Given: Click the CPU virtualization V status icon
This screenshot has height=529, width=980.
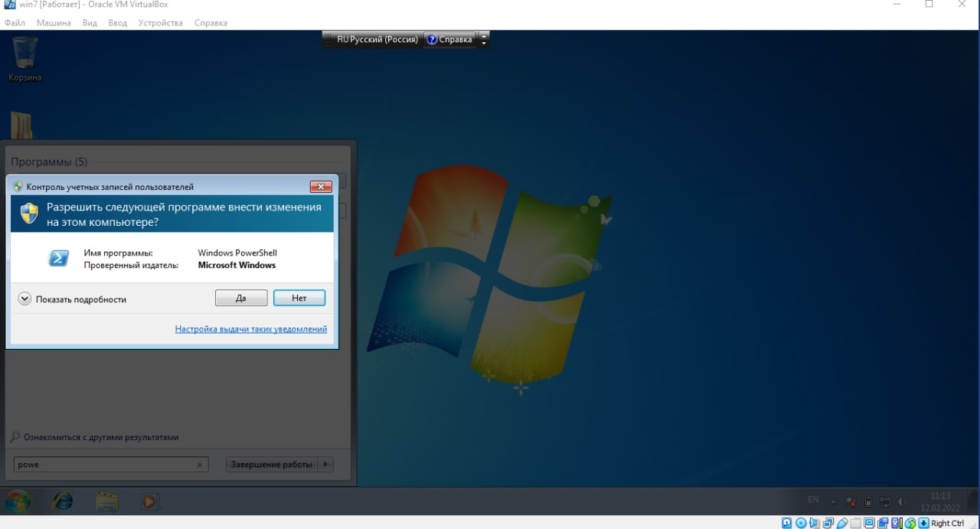Looking at the screenshot, I should [896, 523].
